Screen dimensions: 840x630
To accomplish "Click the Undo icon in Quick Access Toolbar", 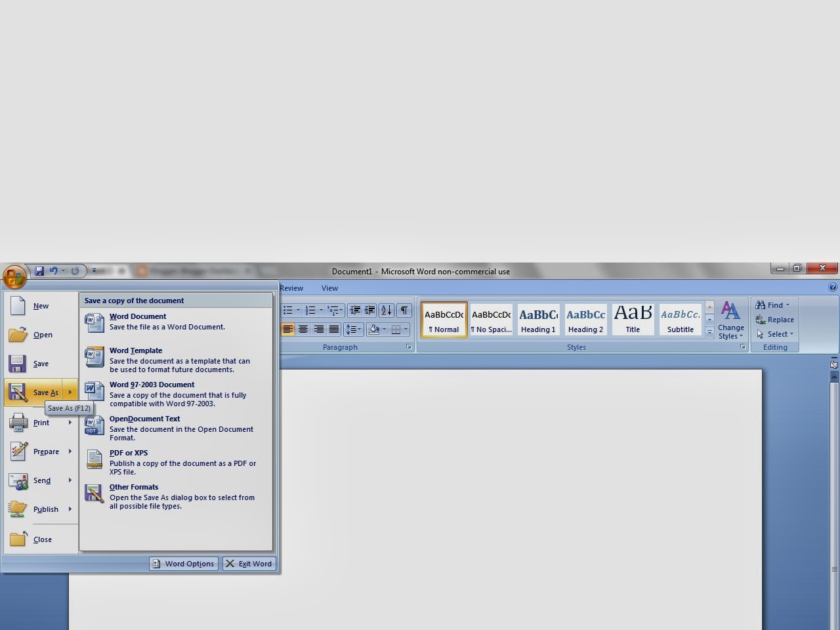I will tap(54, 270).
